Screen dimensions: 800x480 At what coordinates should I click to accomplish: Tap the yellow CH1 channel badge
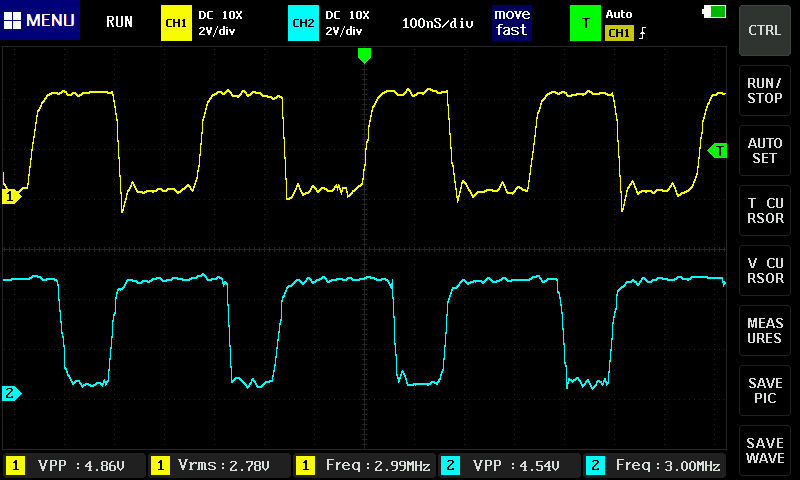click(x=176, y=22)
